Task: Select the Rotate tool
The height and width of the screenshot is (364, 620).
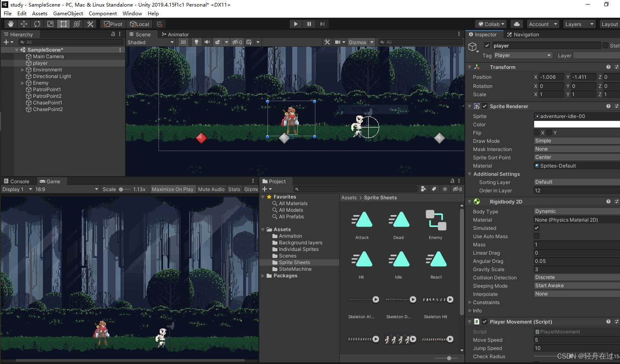Action: (37, 24)
